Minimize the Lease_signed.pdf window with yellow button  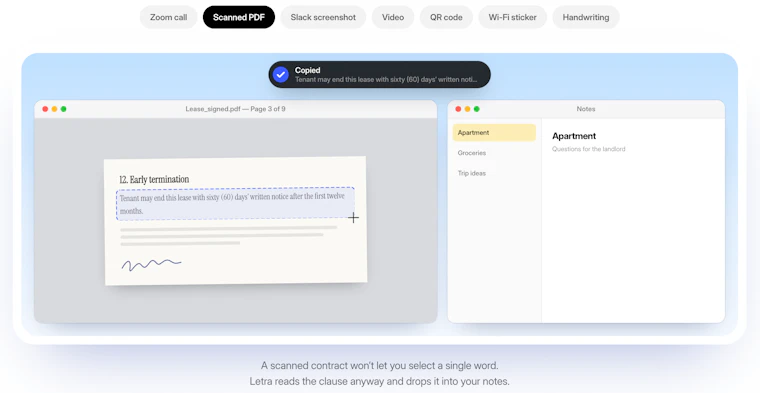pos(54,109)
